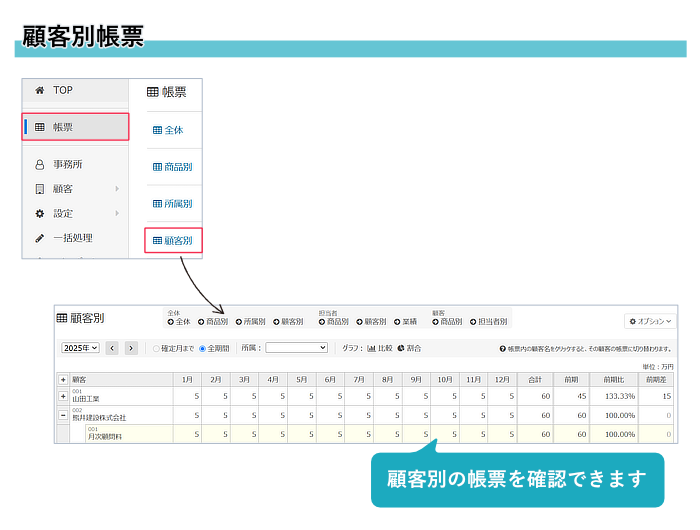700x530 pixels.
Task: Expand the 山田工業 customer row
Action: [63, 397]
